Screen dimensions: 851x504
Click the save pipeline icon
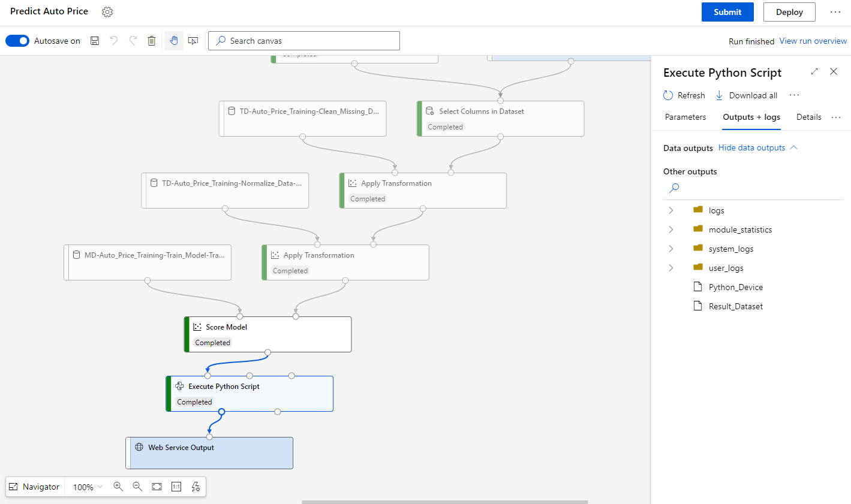95,41
